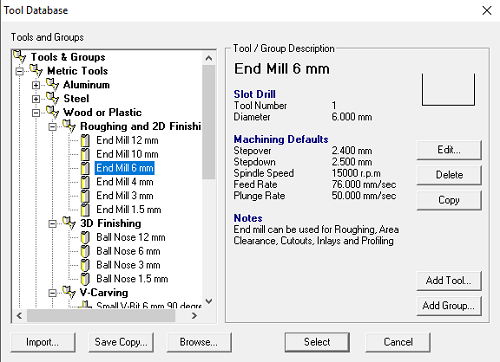Select the Steel group label
500x362 pixels.
click(76, 98)
